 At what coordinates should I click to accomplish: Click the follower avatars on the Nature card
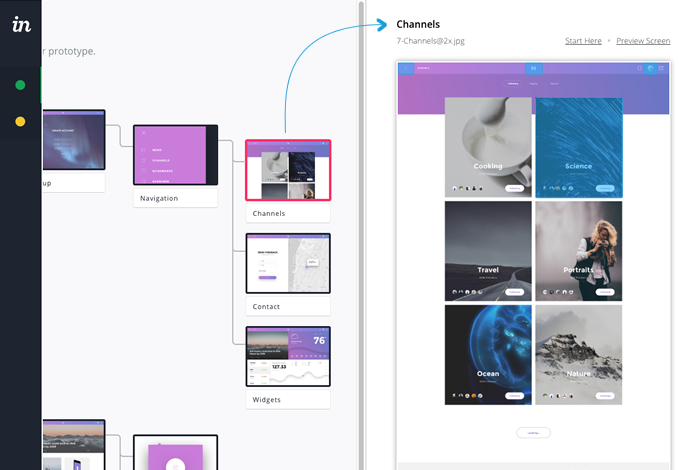pos(558,396)
